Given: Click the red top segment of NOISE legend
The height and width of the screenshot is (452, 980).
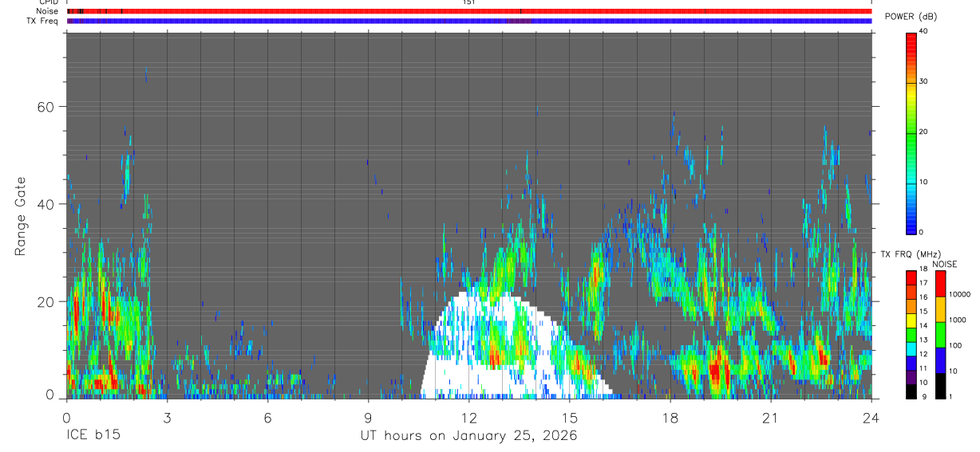Looking at the screenshot, I should click(x=940, y=283).
